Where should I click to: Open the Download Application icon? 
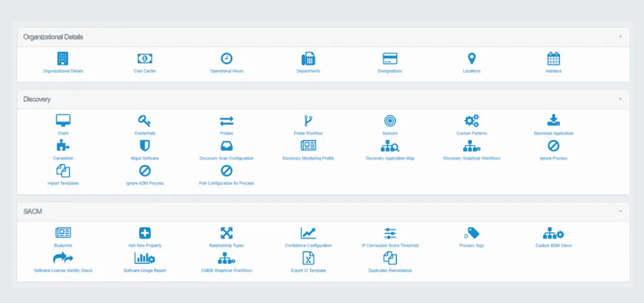tap(553, 121)
